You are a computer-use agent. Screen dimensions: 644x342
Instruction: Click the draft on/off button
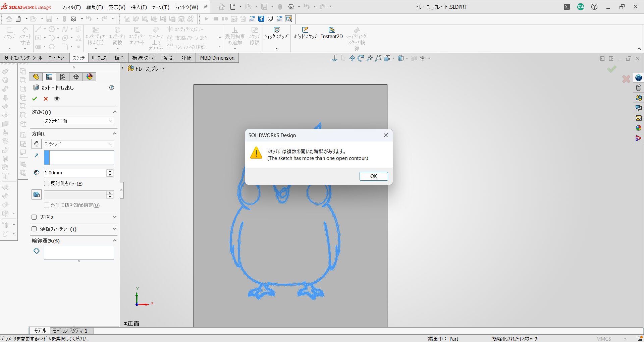(x=37, y=194)
